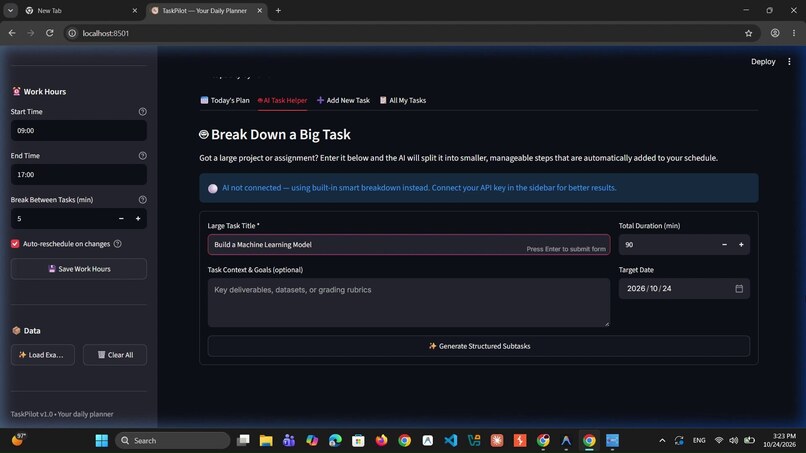Open the Target Date calendar icon
Screen dimensions: 806x453
739,288
